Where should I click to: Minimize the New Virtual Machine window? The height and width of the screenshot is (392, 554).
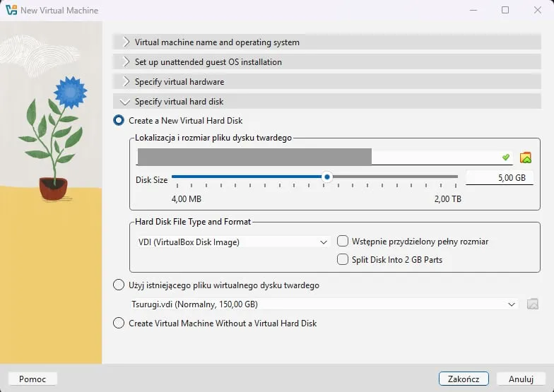[x=473, y=10]
